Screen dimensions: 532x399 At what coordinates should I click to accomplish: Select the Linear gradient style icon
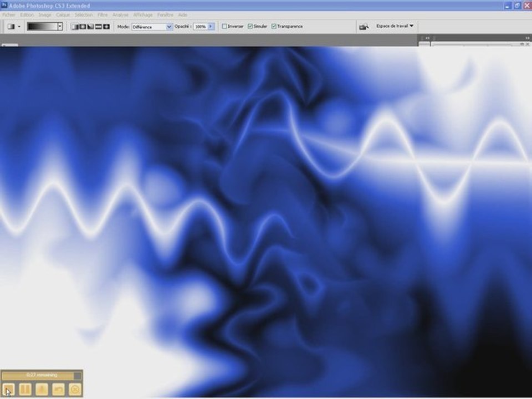tap(75, 27)
